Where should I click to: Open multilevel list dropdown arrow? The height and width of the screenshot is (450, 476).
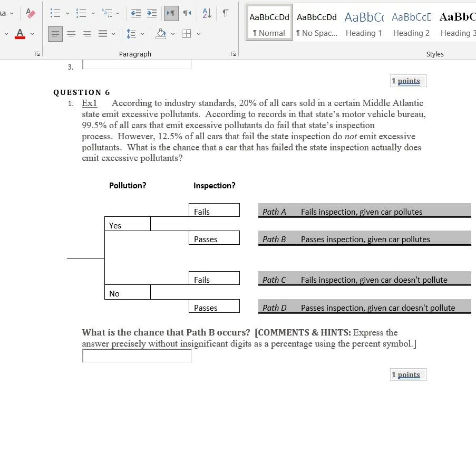tap(118, 13)
